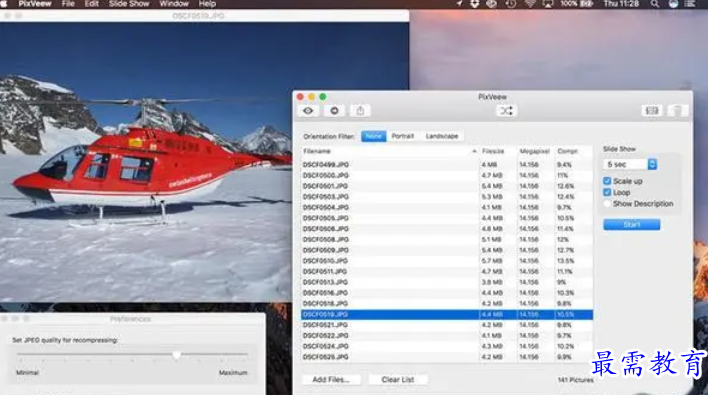Uncheck the Loop option
The image size is (713, 395).
coord(607,192)
